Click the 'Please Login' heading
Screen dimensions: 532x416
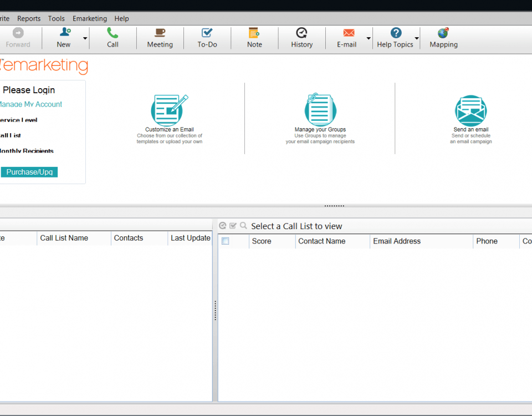29,90
